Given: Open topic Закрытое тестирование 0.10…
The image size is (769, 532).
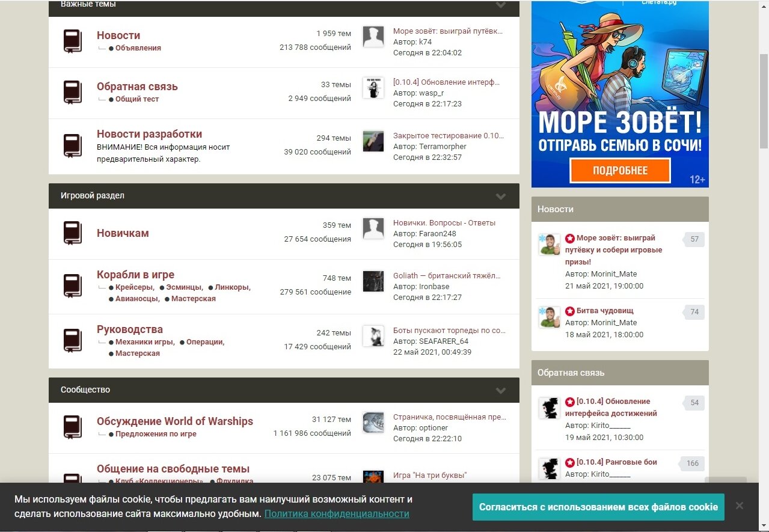Looking at the screenshot, I should (449, 136).
